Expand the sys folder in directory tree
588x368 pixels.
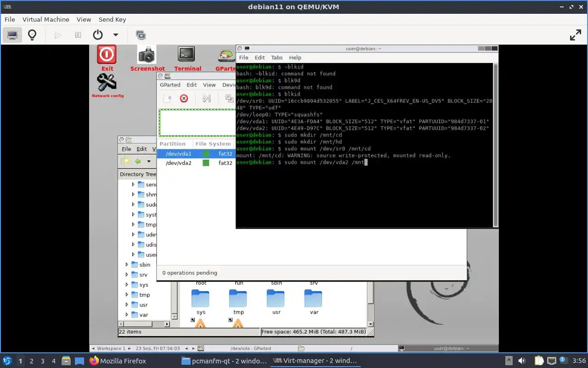tap(127, 285)
